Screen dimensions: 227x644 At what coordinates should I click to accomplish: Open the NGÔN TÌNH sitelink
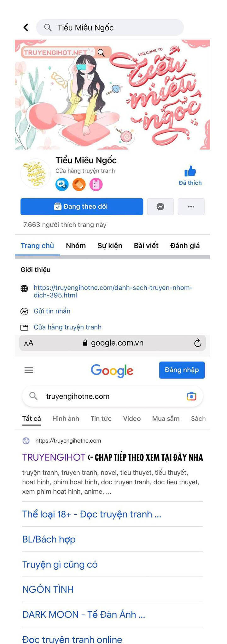(x=48, y=589)
